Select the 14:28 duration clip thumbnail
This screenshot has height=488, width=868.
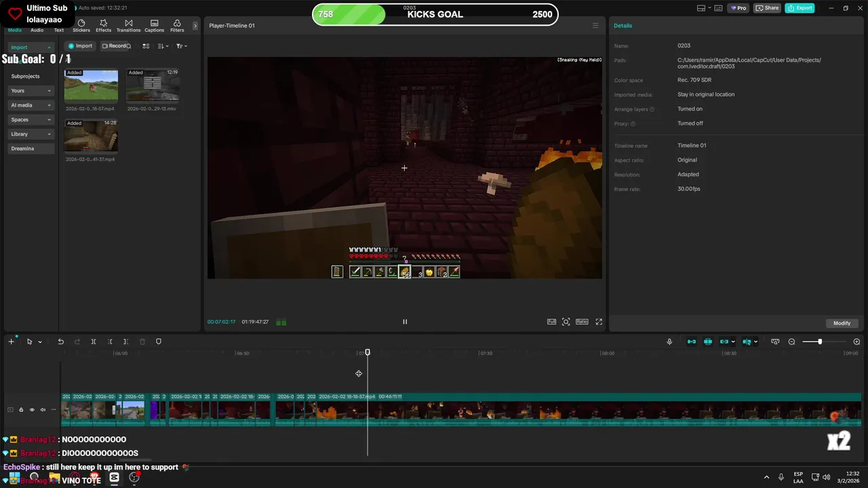(x=91, y=136)
